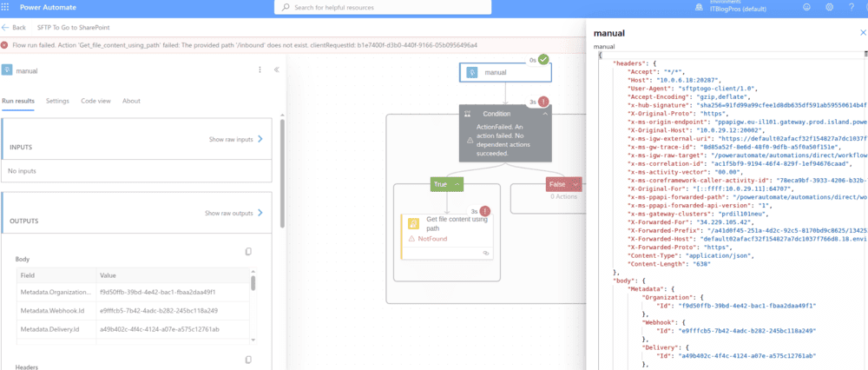Collapse the Condition node chevron
Screen dimensions: 868x370
coord(545,114)
